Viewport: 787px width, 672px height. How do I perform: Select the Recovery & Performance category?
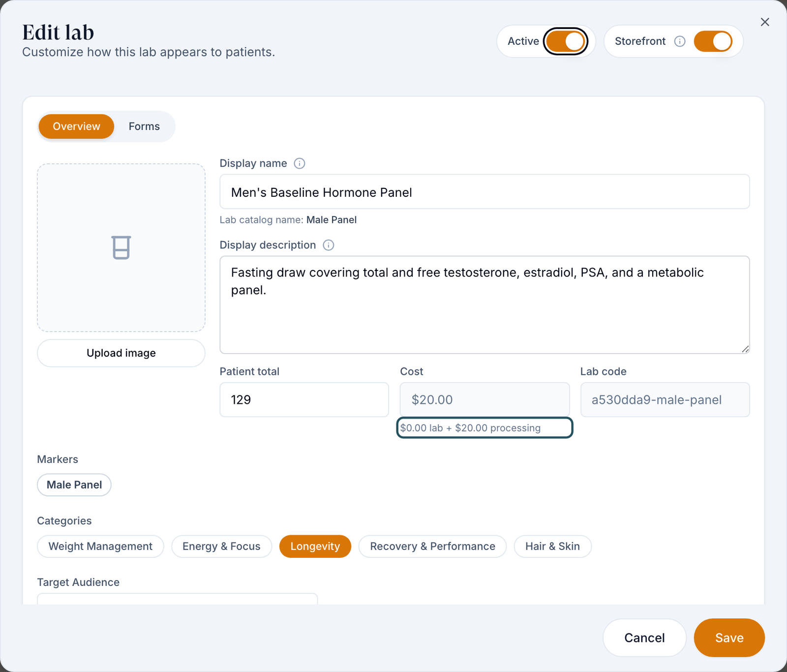pyautogui.click(x=432, y=547)
